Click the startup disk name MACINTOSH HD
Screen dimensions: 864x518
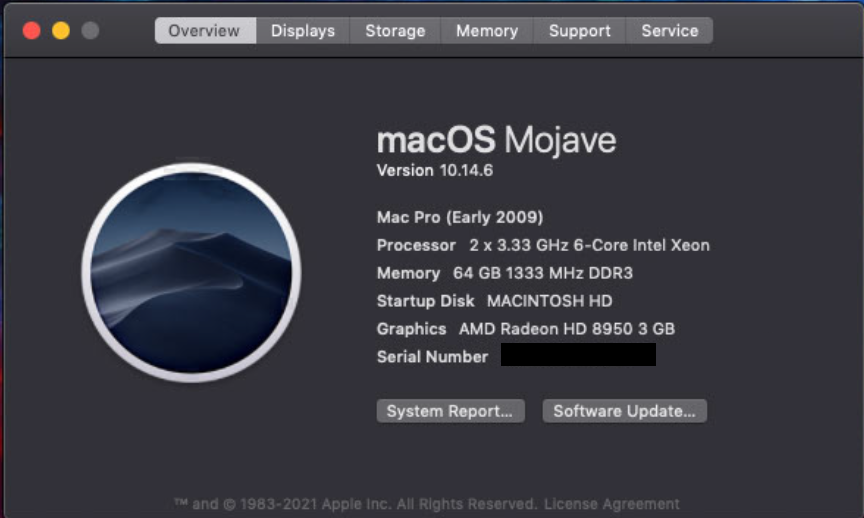point(549,301)
